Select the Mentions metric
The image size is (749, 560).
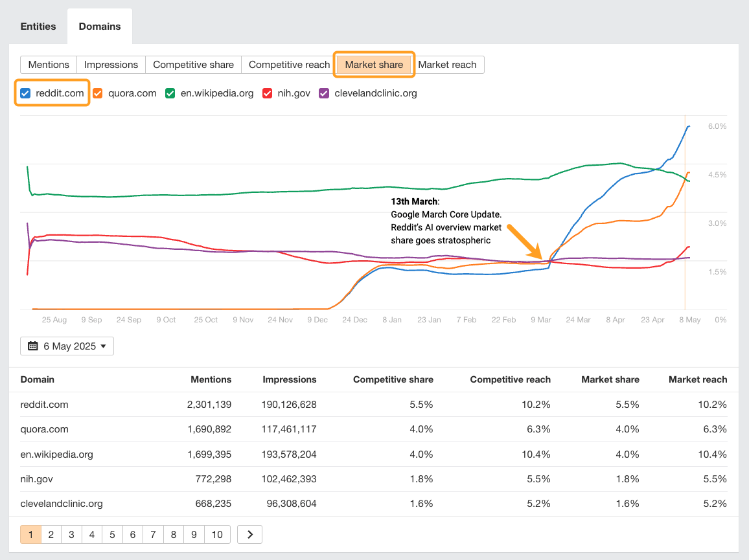[x=47, y=65]
